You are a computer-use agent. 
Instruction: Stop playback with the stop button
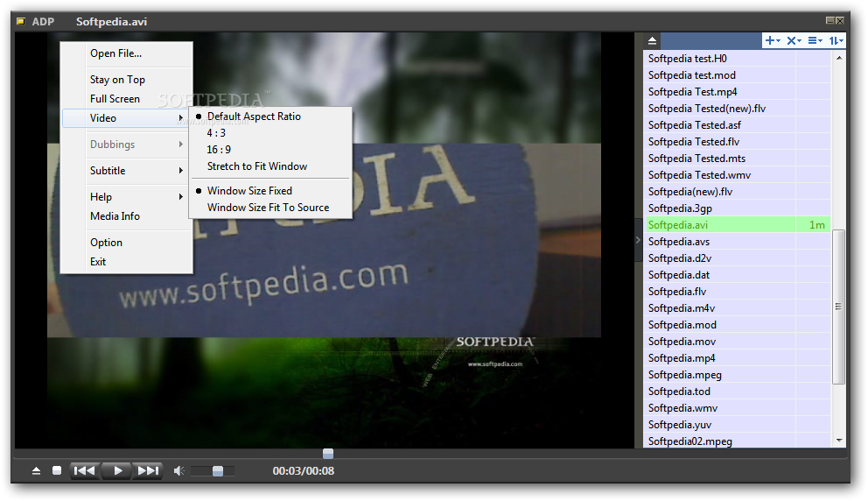pyautogui.click(x=57, y=470)
